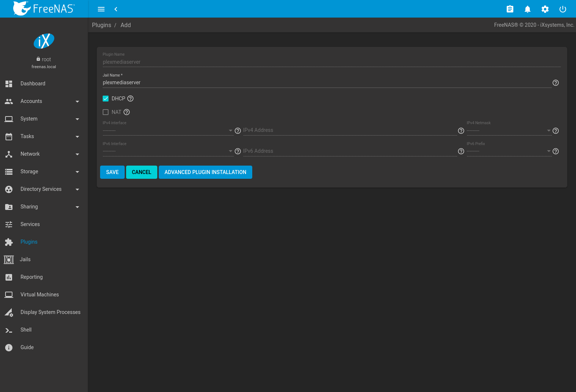Click the back chevron icon in top bar
This screenshot has height=392, width=576.
tap(116, 9)
